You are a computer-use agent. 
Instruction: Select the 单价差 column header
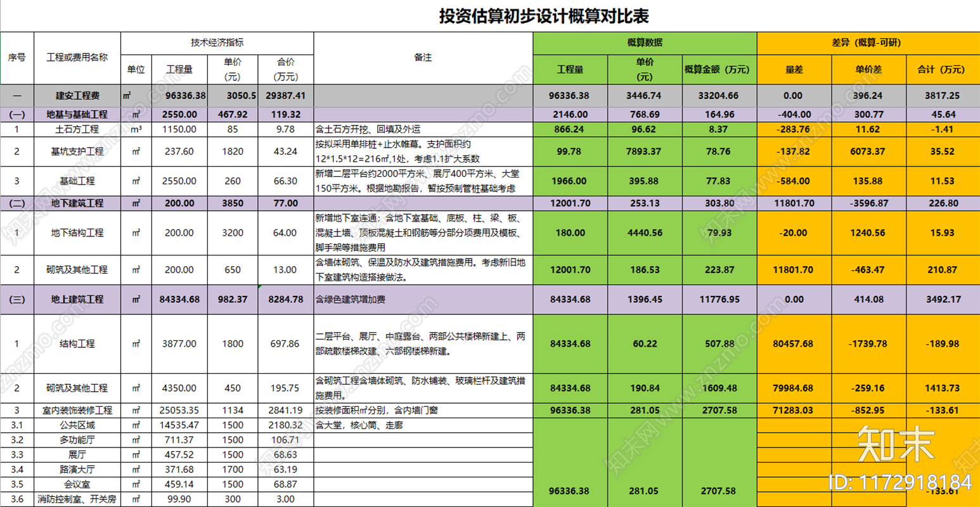point(868,70)
